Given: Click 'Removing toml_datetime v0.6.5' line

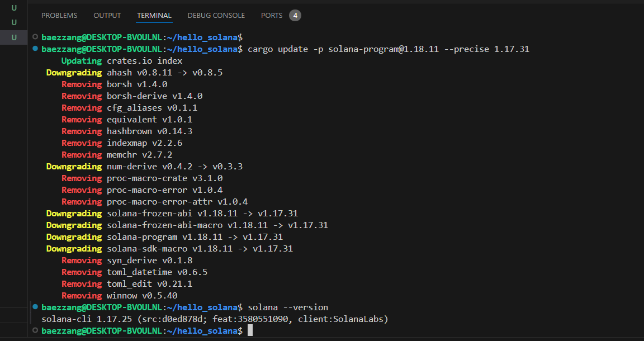Looking at the screenshot, I should click(x=134, y=272).
